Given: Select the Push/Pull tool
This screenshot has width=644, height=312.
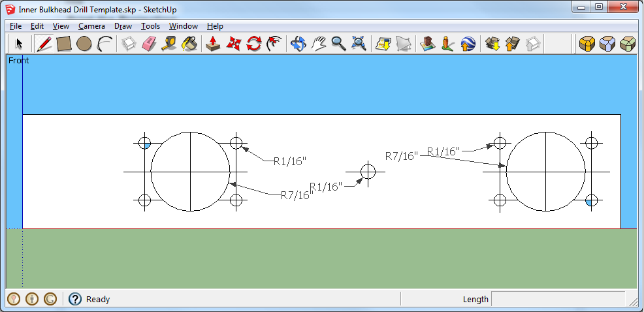Looking at the screenshot, I should 213,44.
